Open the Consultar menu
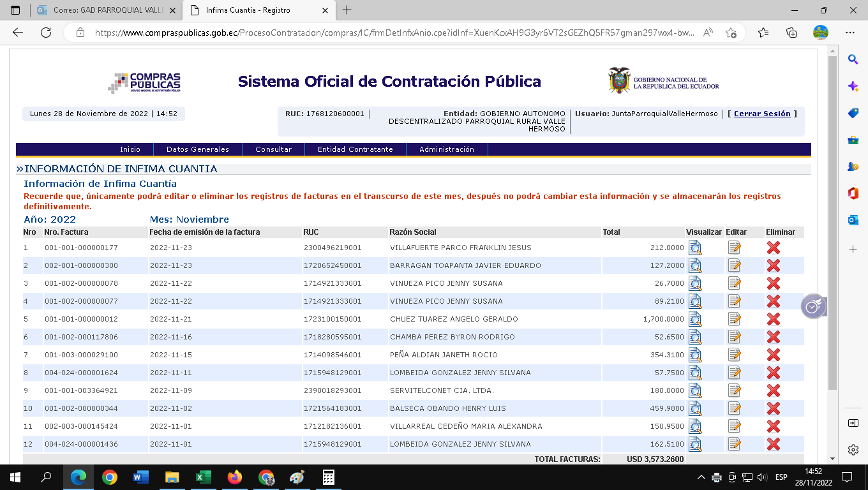Image resolution: width=868 pixels, height=490 pixels. [x=273, y=149]
